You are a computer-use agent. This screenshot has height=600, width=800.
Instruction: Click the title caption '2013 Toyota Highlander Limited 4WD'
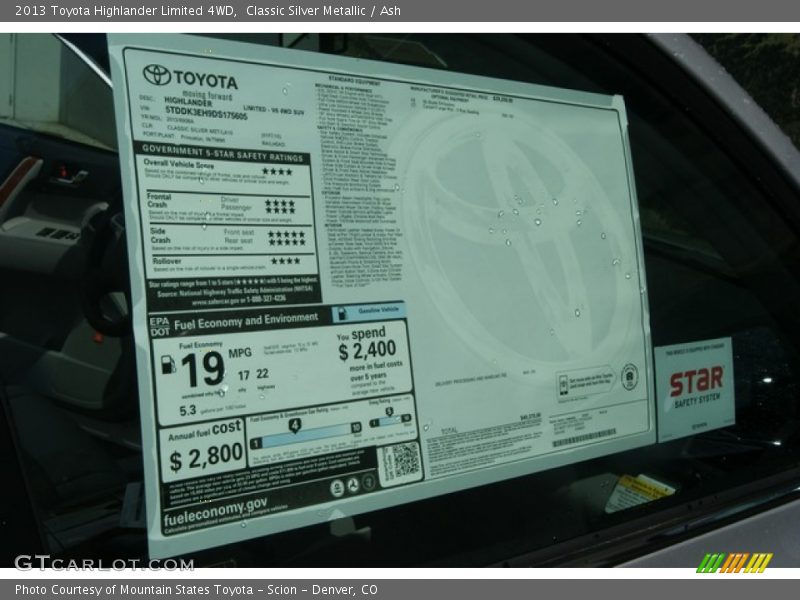[126, 11]
